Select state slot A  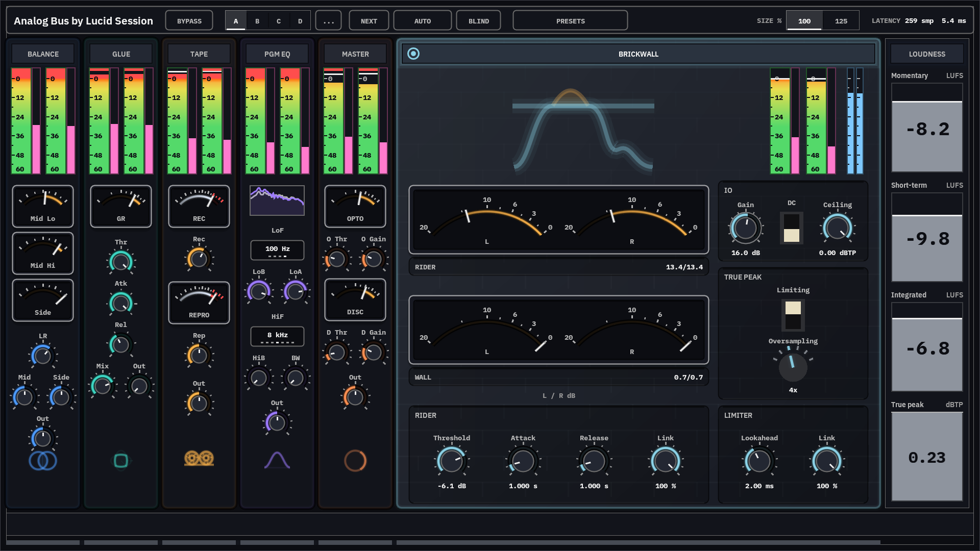(236, 21)
